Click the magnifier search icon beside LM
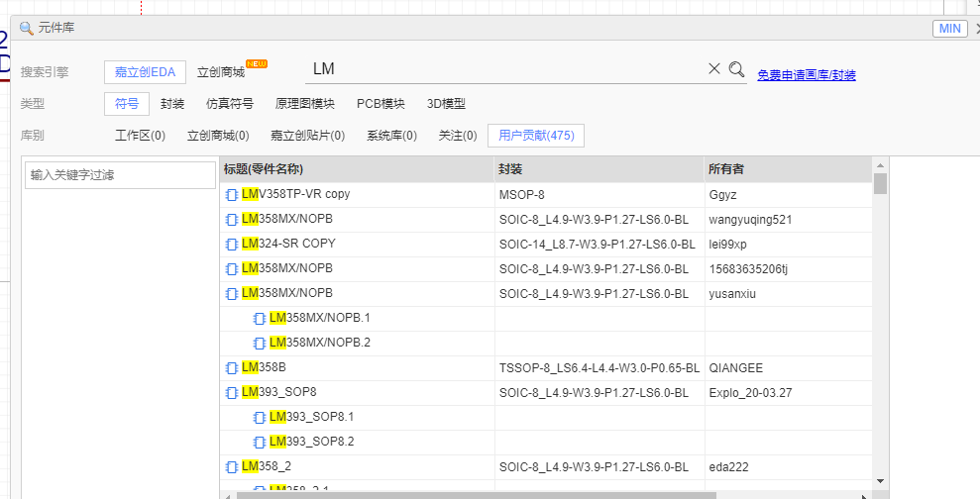This screenshot has height=499, width=980. coord(736,69)
